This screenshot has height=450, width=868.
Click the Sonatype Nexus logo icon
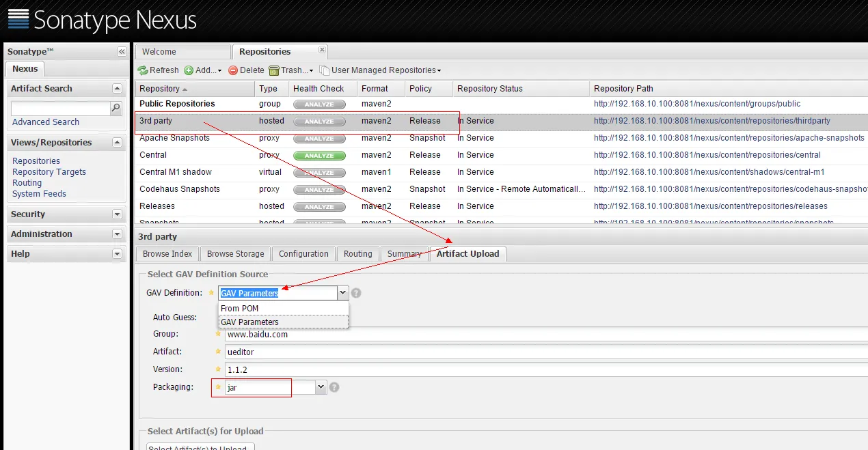coord(18,18)
